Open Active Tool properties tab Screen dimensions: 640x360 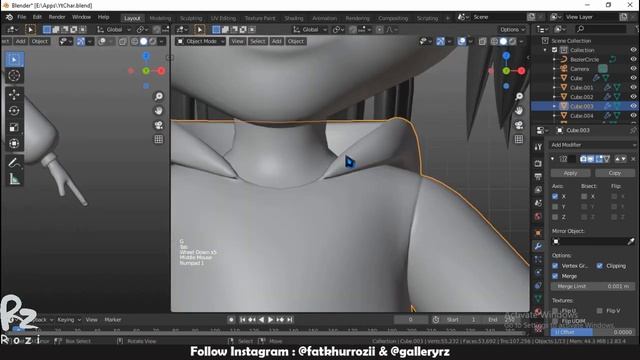pyautogui.click(x=538, y=147)
